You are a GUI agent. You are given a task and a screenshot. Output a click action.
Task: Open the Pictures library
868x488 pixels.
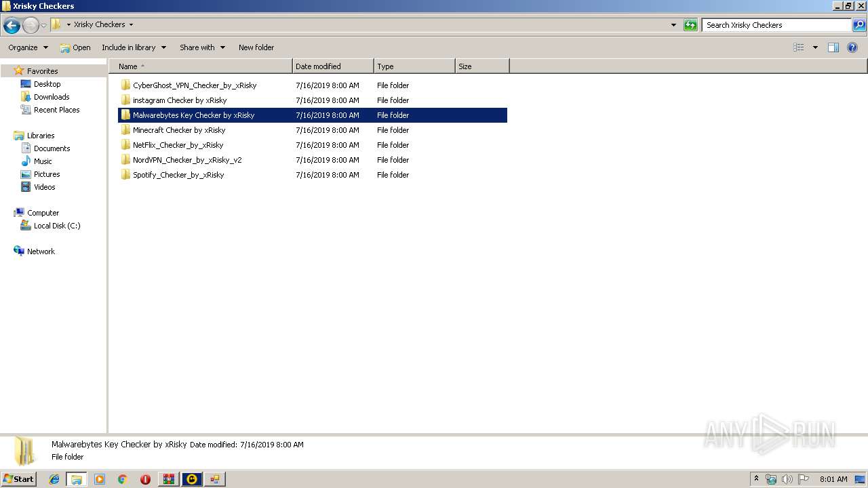coord(47,174)
